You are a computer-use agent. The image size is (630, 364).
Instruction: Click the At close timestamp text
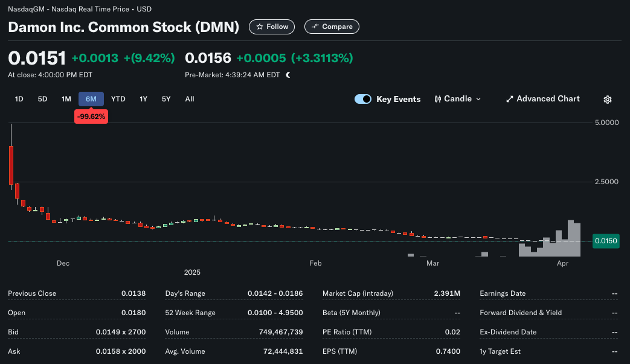(x=50, y=75)
